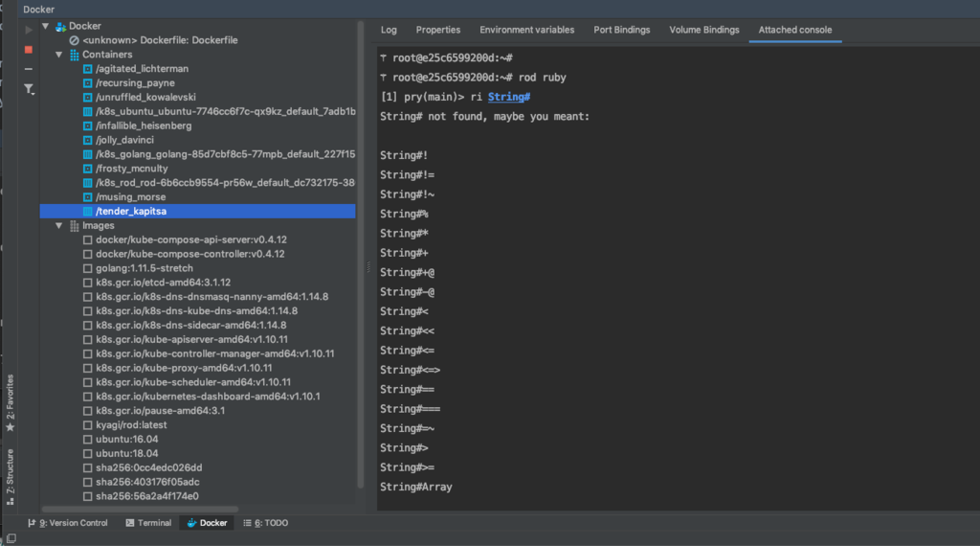
Task: Select image sha256:0cc4edc026dd
Action: point(148,467)
